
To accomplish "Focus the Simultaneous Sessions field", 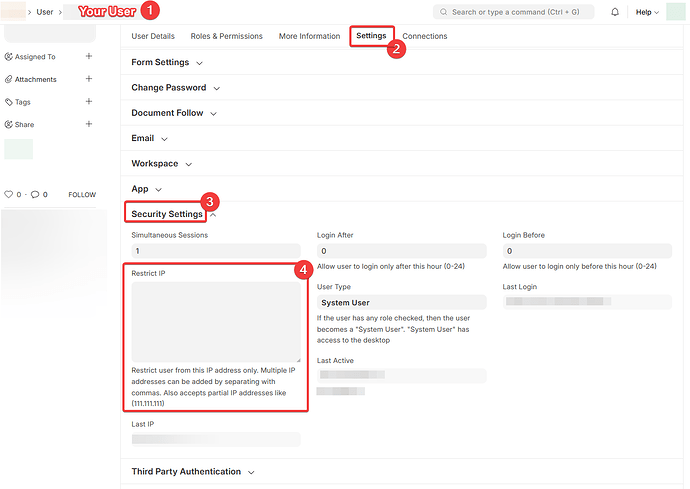I will [x=216, y=251].
